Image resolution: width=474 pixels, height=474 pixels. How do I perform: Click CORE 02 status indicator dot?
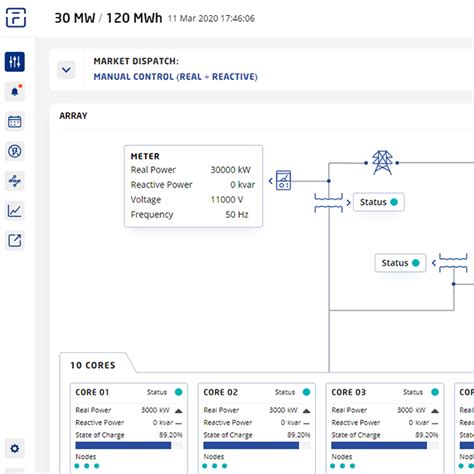pos(306,392)
